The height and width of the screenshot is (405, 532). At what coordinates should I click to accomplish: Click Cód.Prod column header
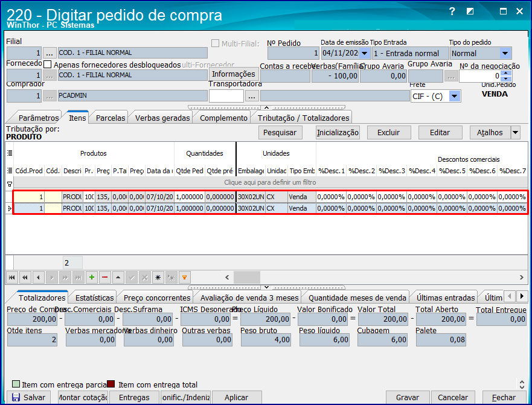click(x=29, y=171)
